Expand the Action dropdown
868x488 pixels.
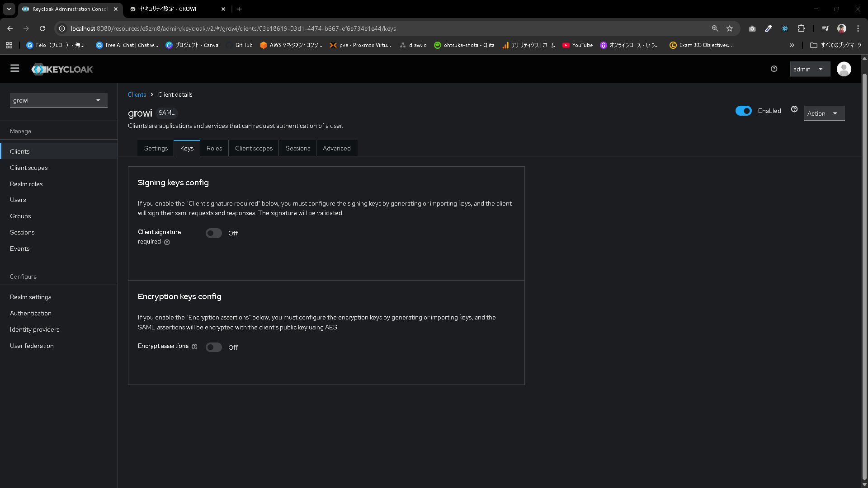(824, 113)
